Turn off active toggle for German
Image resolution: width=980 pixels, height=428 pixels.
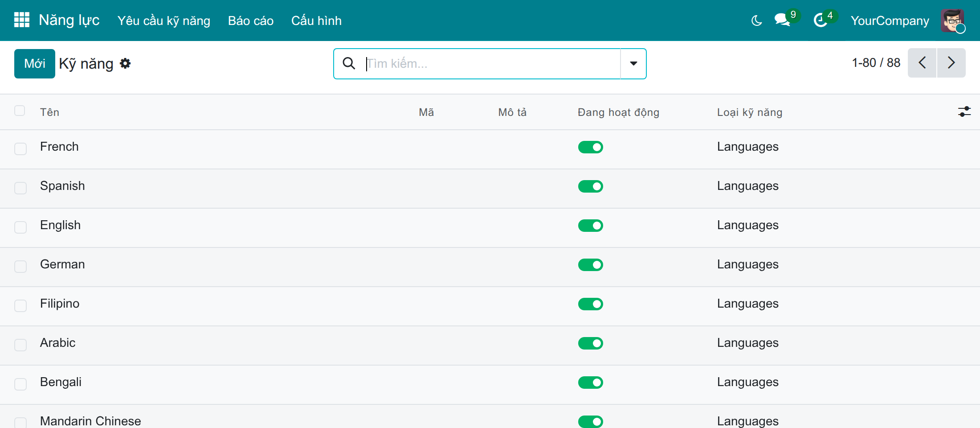591,265
